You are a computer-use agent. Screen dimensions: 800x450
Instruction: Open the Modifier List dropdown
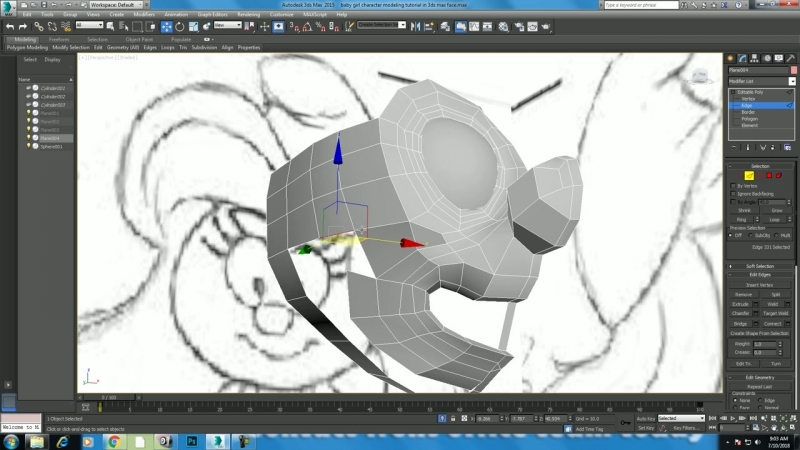tap(792, 81)
